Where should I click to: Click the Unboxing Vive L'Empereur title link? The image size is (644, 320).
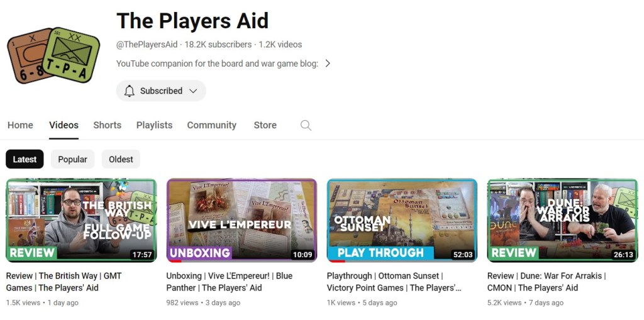[x=229, y=282]
